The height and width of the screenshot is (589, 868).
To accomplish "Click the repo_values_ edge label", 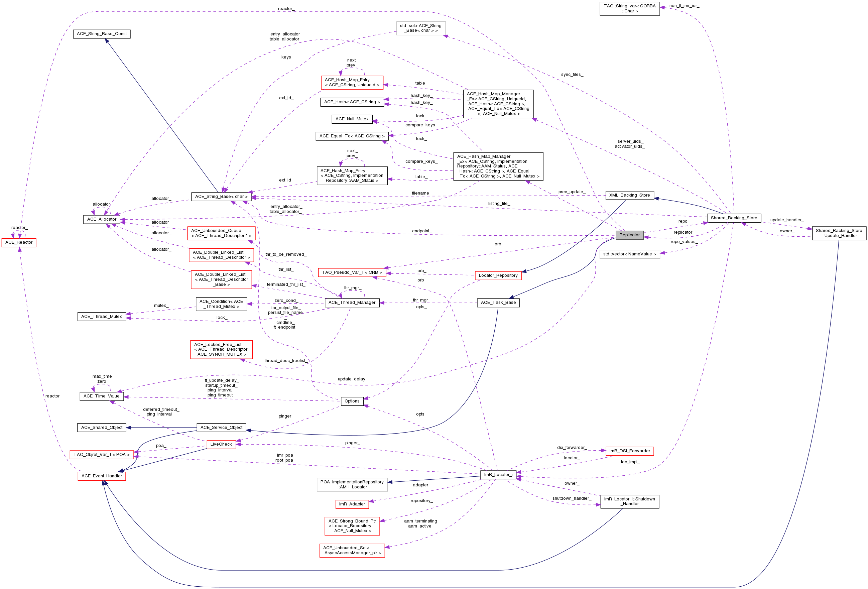I will pyautogui.click(x=684, y=242).
